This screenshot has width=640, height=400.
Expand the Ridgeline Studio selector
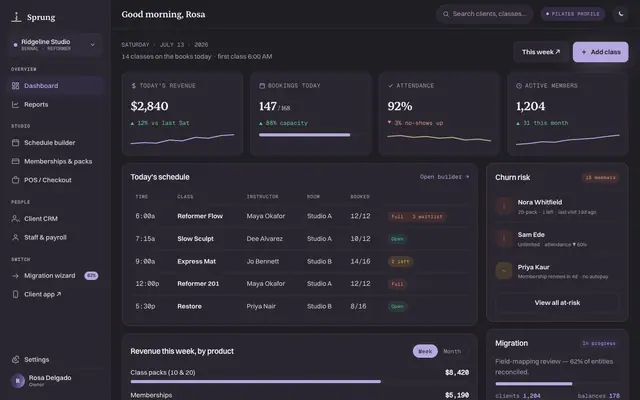(x=54, y=44)
